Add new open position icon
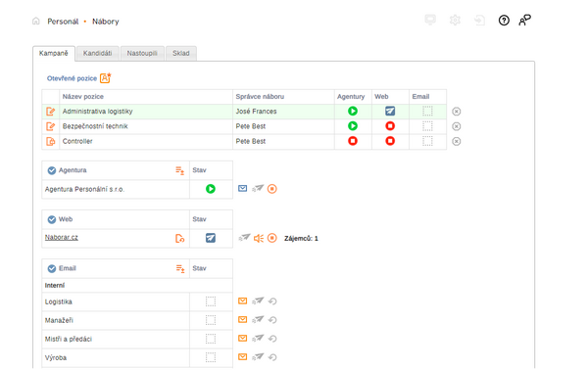588x370 pixels. coord(106,78)
